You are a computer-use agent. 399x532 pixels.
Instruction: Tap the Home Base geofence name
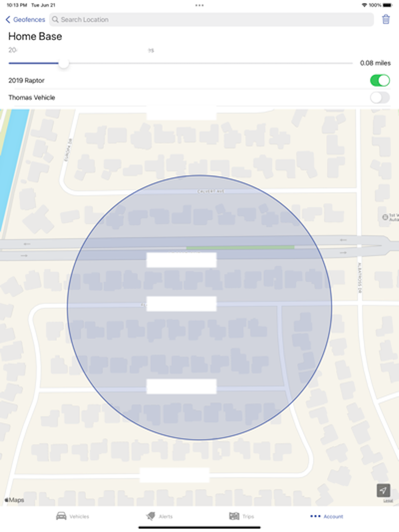click(x=35, y=36)
